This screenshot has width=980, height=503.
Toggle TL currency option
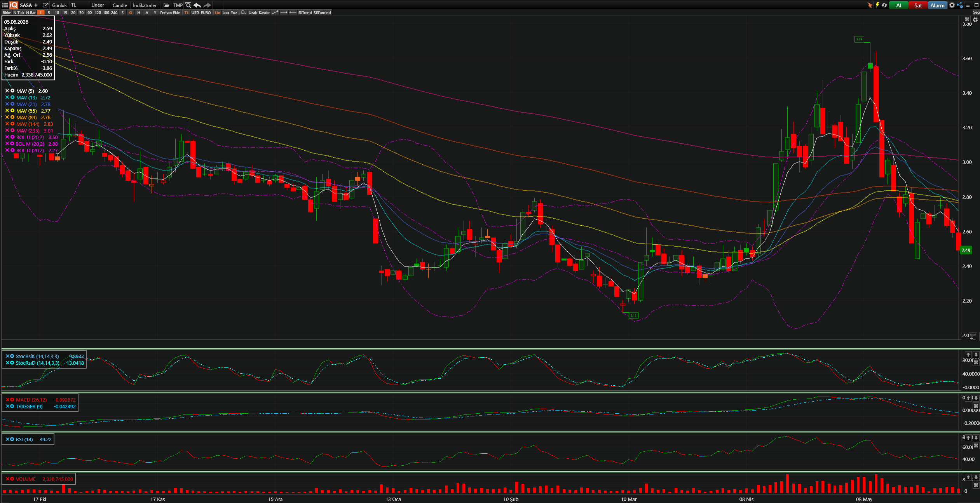pyautogui.click(x=187, y=12)
